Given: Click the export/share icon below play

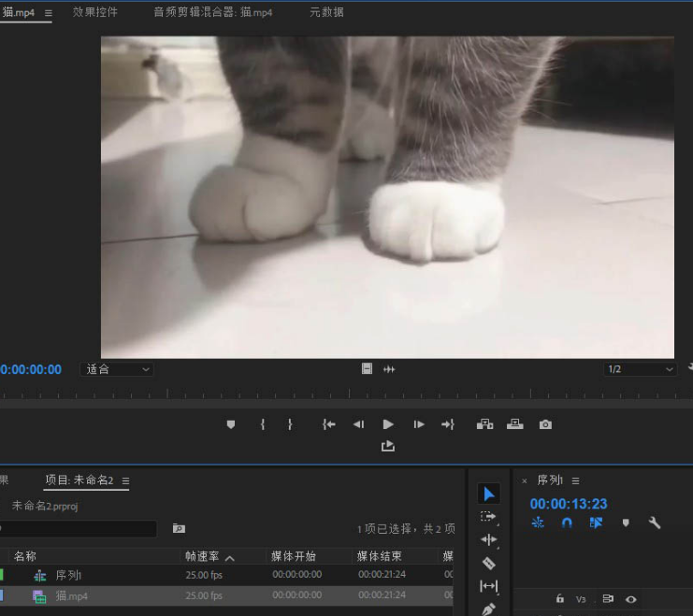Looking at the screenshot, I should (388, 446).
